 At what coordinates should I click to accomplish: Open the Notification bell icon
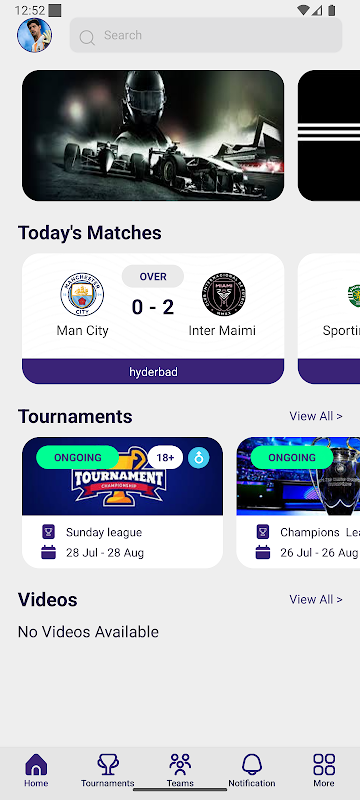tap(252, 764)
